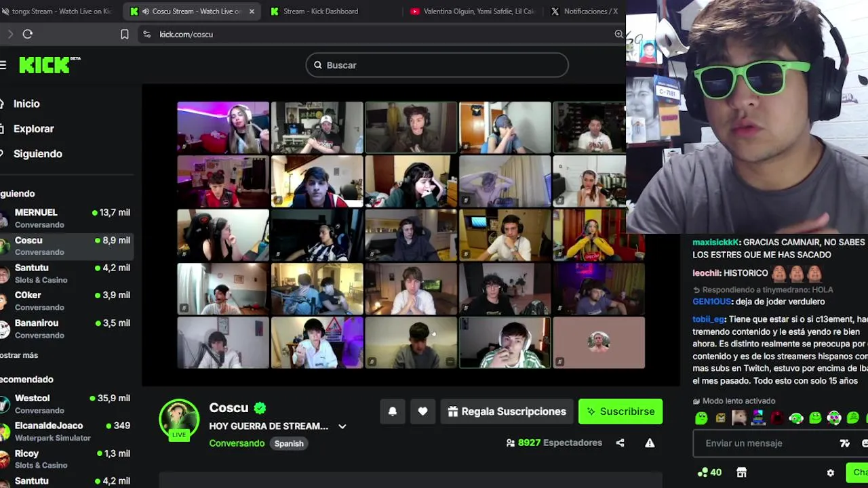Click the viewers count icon beside 8927
This screenshot has width=868, height=488.
tap(510, 443)
